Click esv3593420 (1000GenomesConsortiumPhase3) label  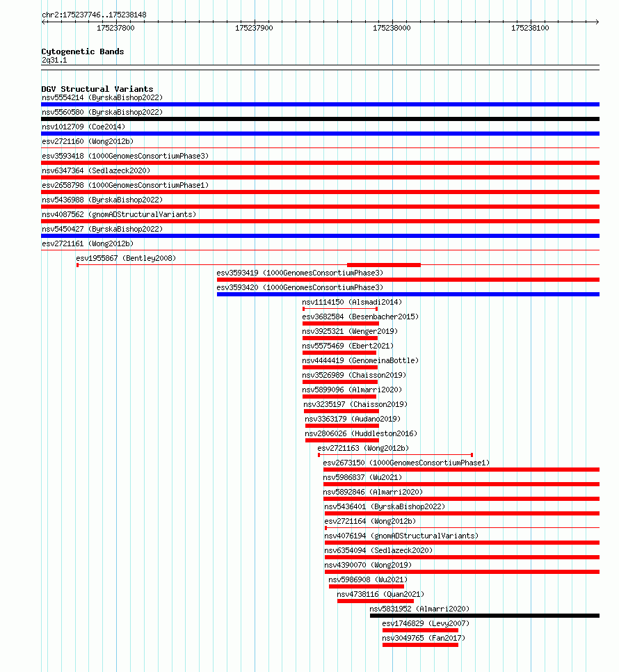tap(300, 287)
